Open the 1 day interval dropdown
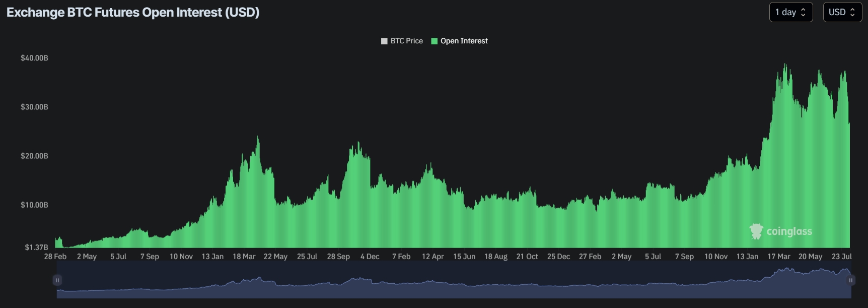This screenshot has height=308, width=868. (x=790, y=13)
